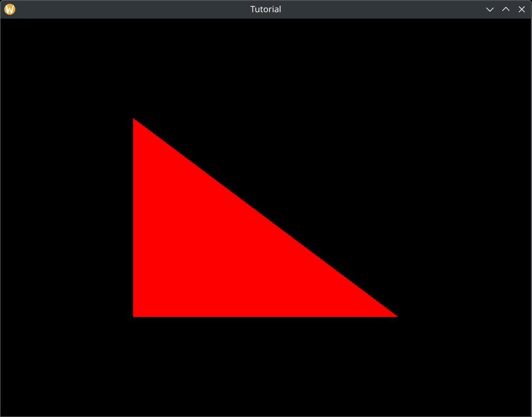Image resolution: width=532 pixels, height=417 pixels.
Task: Click the black area below the red triangle
Action: [265, 366]
